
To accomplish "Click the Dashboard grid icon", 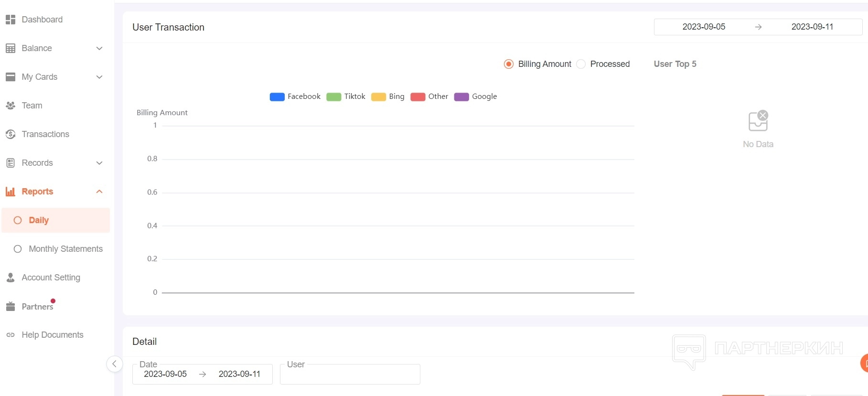I will coord(11,20).
